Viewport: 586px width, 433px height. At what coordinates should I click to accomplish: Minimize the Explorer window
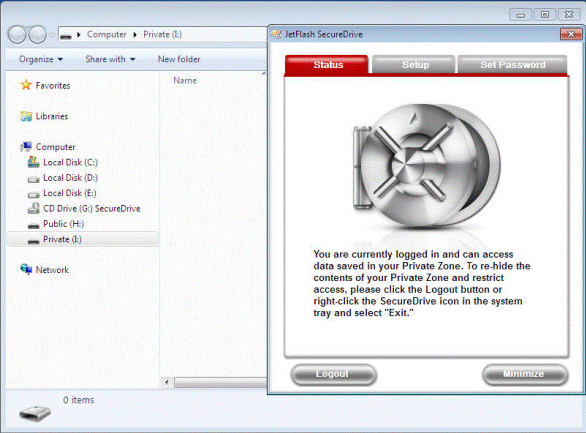(521, 15)
